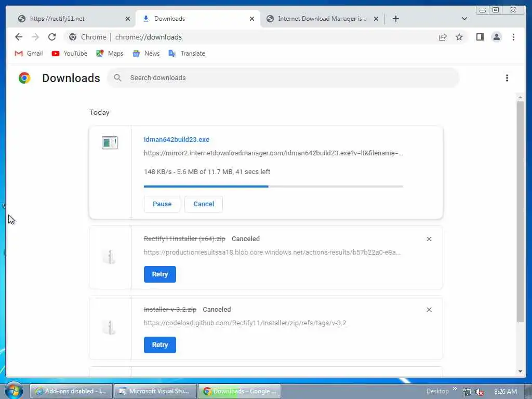Switch to Microsoft Visual Studio taskbar item
The image size is (532, 399).
coord(155,391)
